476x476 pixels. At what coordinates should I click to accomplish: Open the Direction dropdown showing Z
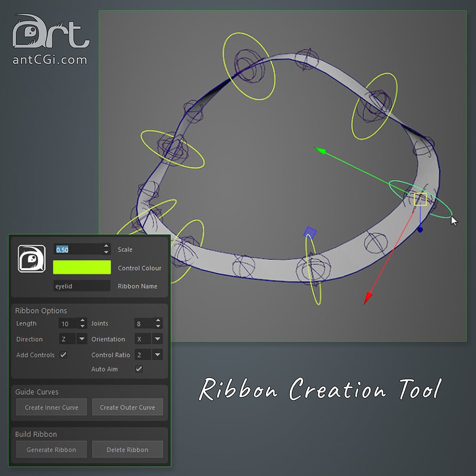click(72, 339)
